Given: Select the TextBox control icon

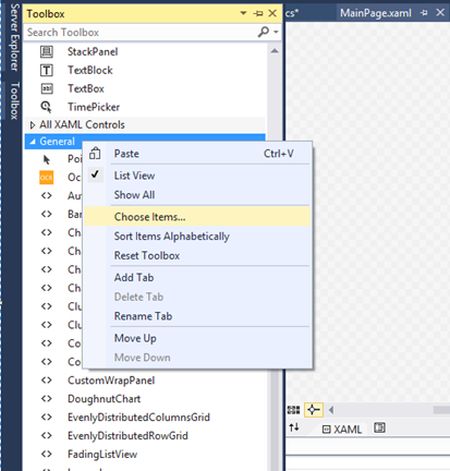Looking at the screenshot, I should tap(46, 89).
